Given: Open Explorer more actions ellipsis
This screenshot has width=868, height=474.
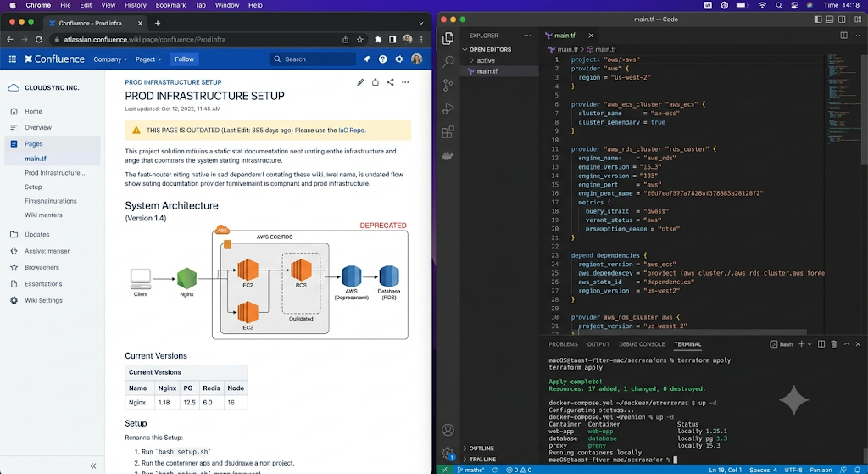Looking at the screenshot, I should pyautogui.click(x=527, y=36).
